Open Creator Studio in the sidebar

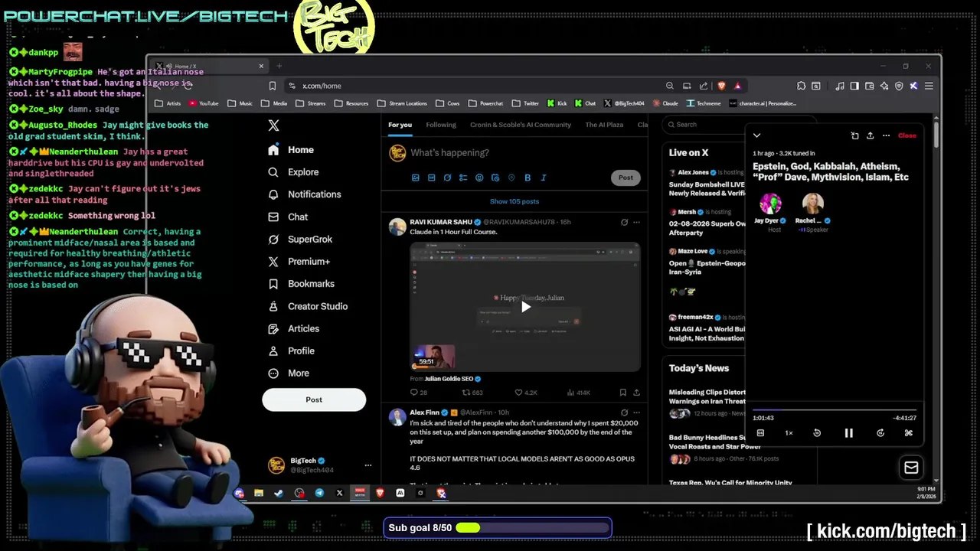click(308, 306)
